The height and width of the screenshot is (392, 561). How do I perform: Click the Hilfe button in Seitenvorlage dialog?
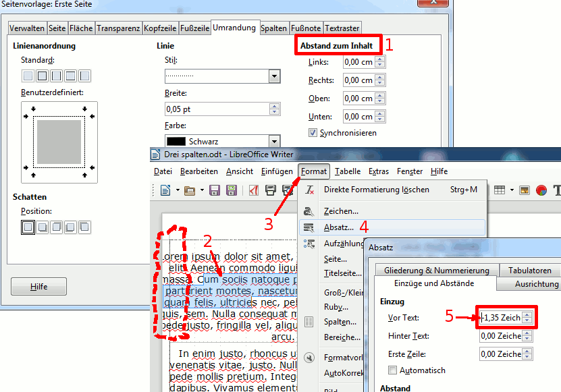click(38, 287)
